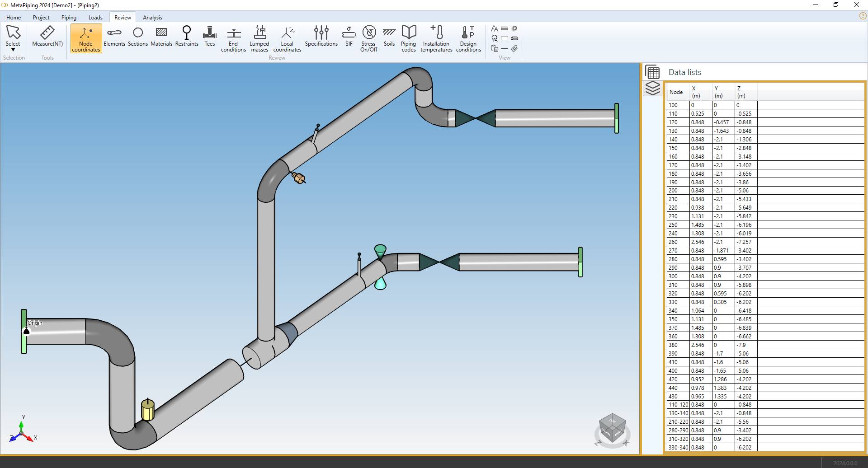Open the Materials review list

tap(161, 36)
